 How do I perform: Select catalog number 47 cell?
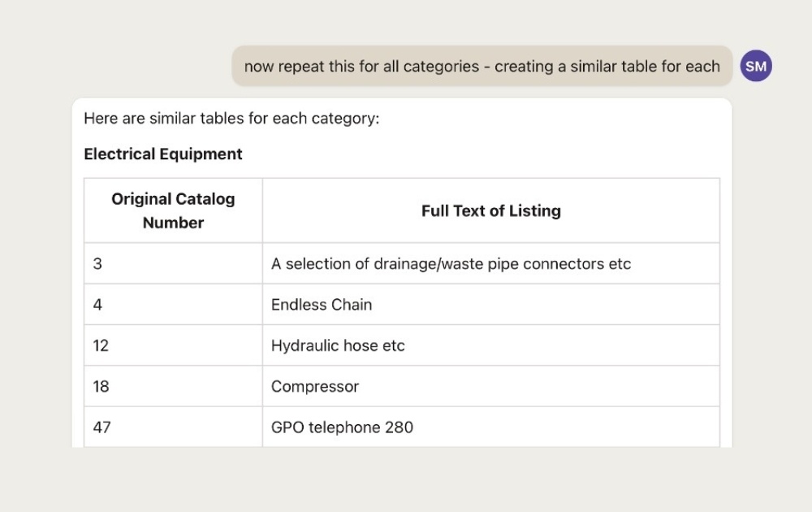click(x=173, y=427)
